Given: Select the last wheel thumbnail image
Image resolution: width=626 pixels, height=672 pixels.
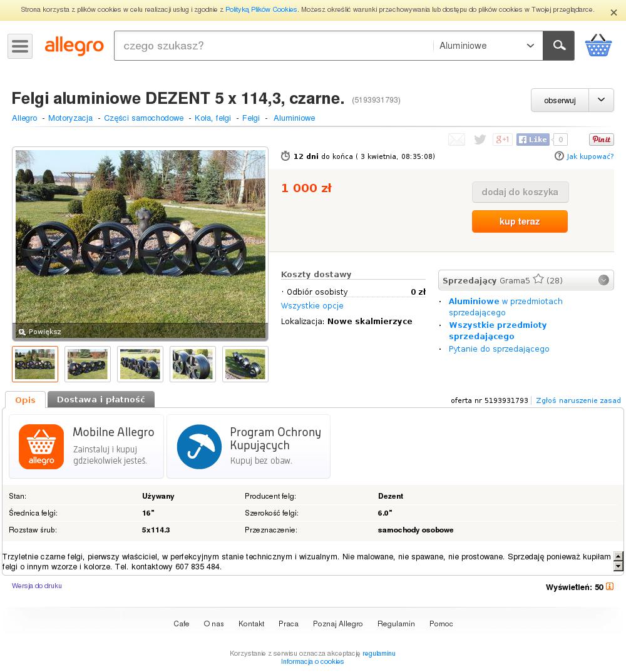Looking at the screenshot, I should tap(245, 364).
